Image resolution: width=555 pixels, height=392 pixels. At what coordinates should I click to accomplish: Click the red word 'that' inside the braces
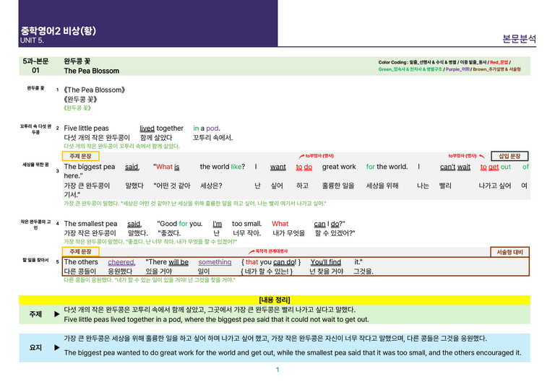(x=252, y=262)
